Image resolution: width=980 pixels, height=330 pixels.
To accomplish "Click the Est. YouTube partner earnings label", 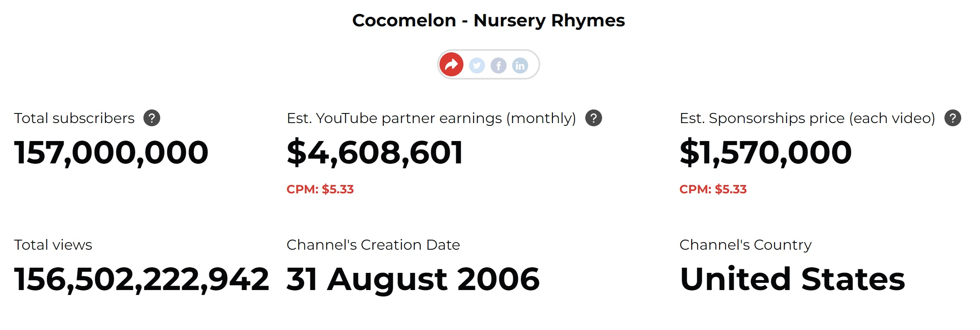I will coord(431,118).
